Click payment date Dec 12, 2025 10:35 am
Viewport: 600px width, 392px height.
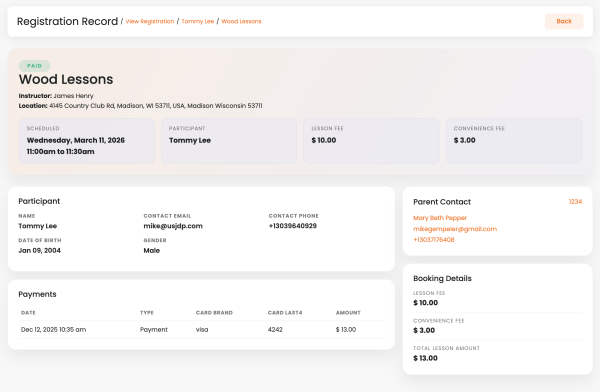[x=54, y=330]
